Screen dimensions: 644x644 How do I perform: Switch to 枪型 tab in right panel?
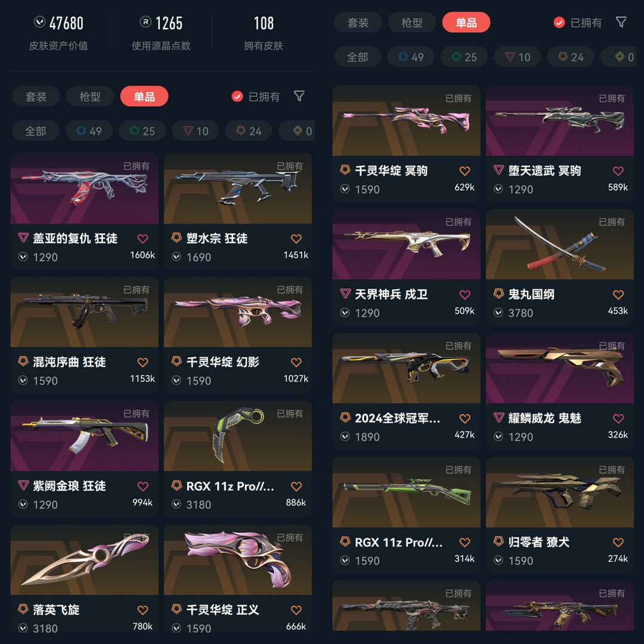click(411, 23)
